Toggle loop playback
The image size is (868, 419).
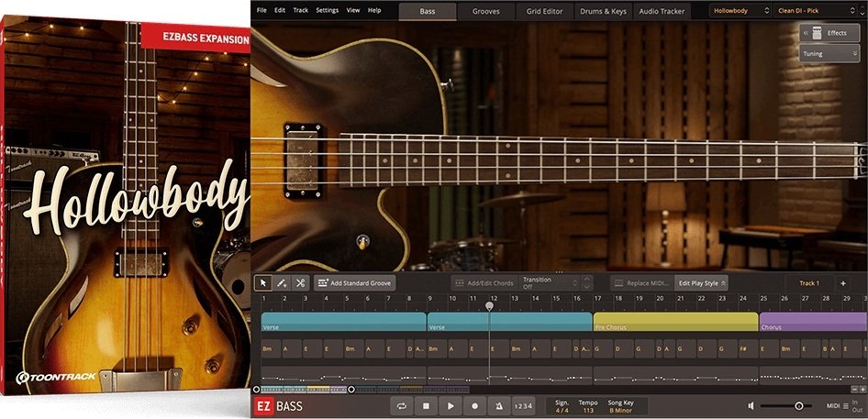pyautogui.click(x=402, y=406)
